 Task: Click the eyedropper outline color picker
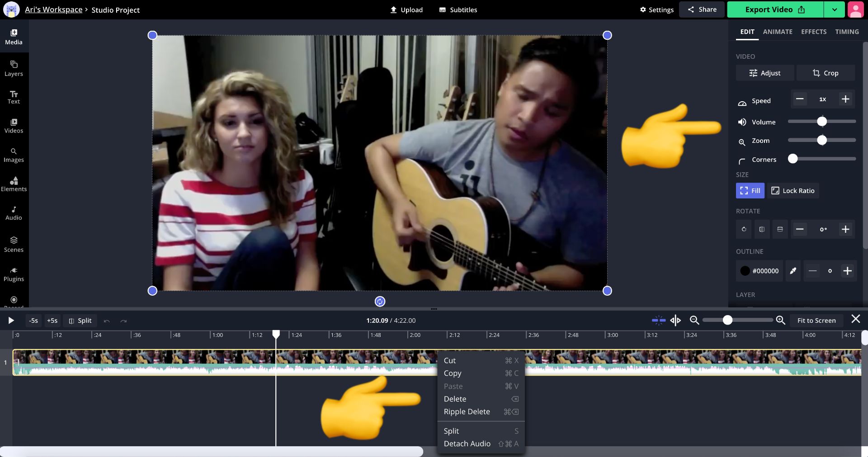tap(793, 271)
